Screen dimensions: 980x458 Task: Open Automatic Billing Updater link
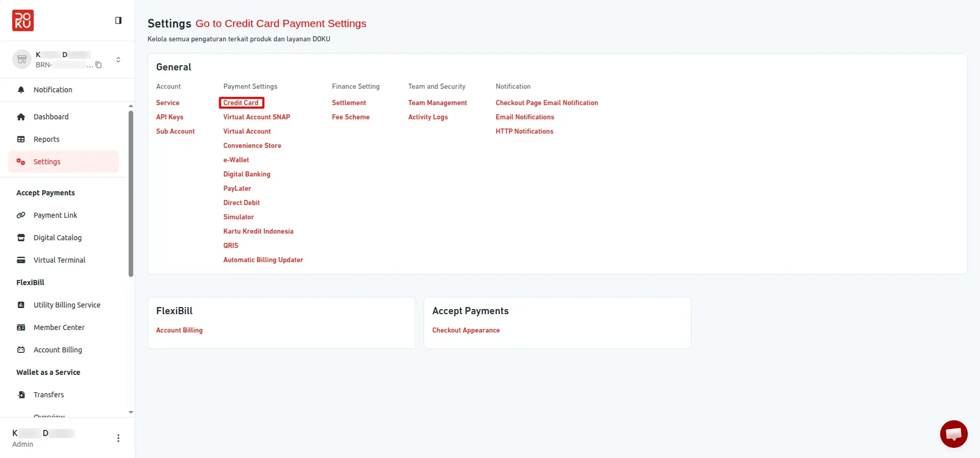(x=263, y=260)
